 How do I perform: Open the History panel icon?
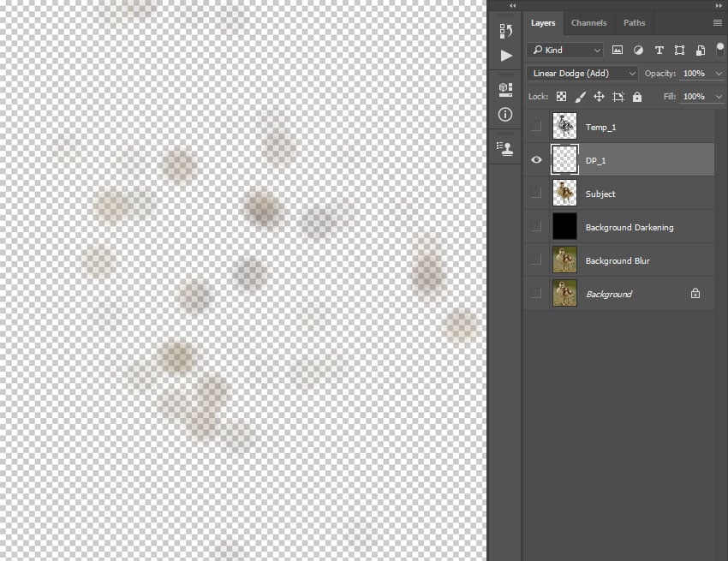click(x=505, y=31)
